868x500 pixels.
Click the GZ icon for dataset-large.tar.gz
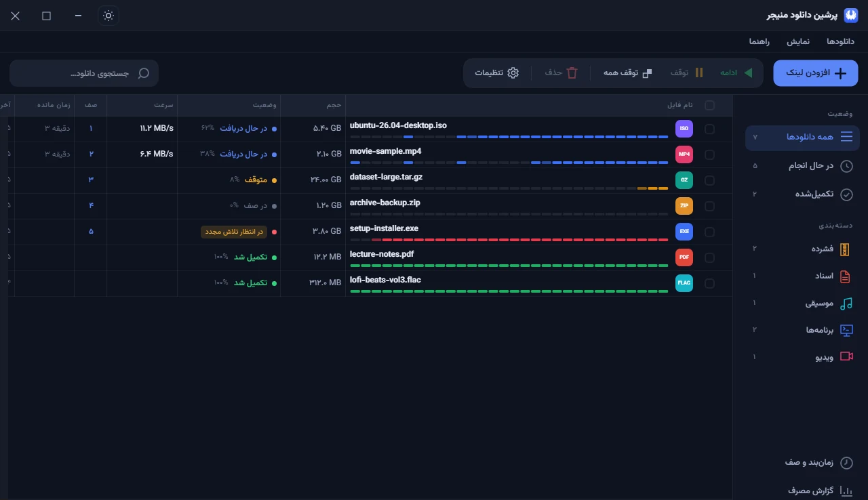click(x=684, y=180)
